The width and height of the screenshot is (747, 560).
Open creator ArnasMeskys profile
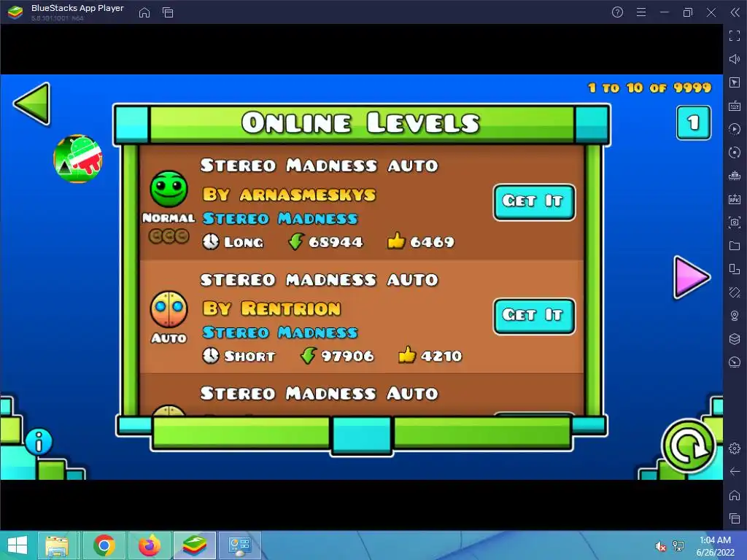289,195
